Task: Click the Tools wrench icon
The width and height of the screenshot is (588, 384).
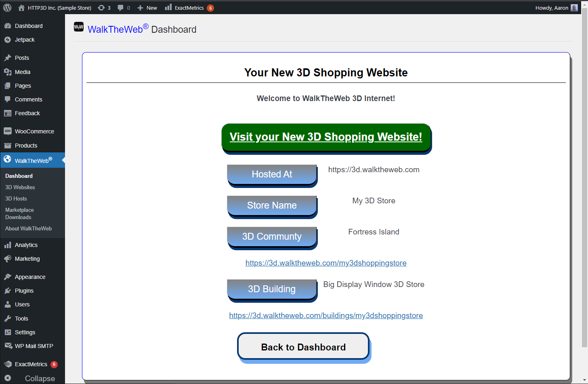Action: coord(8,319)
